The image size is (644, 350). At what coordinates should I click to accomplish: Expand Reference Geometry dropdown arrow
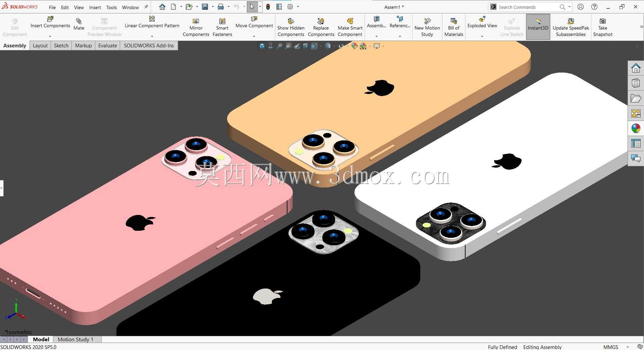point(400,36)
